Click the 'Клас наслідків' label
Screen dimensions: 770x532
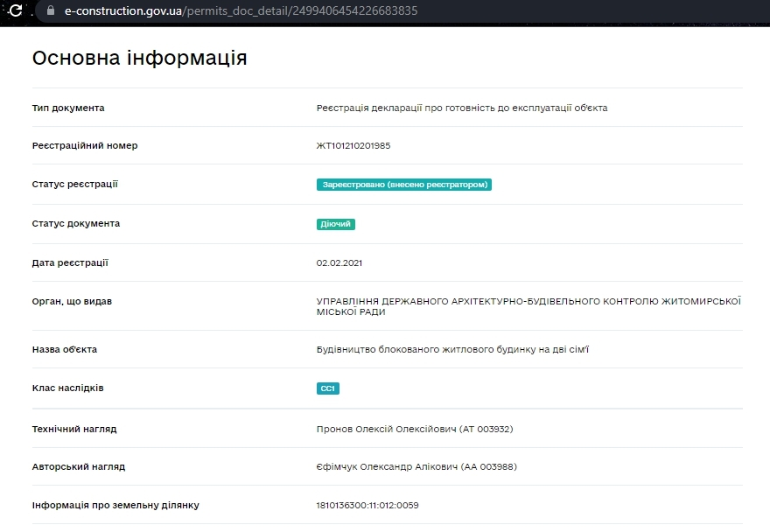tap(67, 388)
